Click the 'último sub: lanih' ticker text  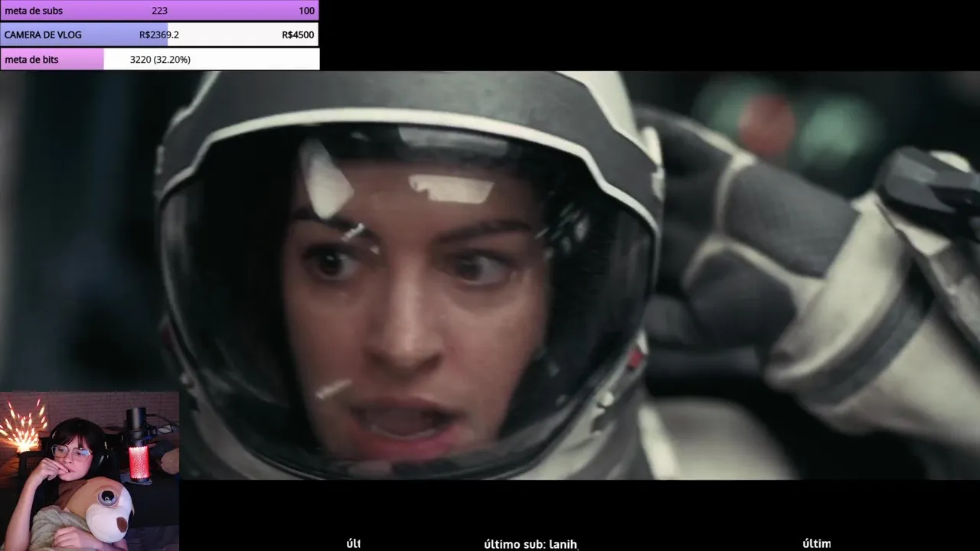531,544
